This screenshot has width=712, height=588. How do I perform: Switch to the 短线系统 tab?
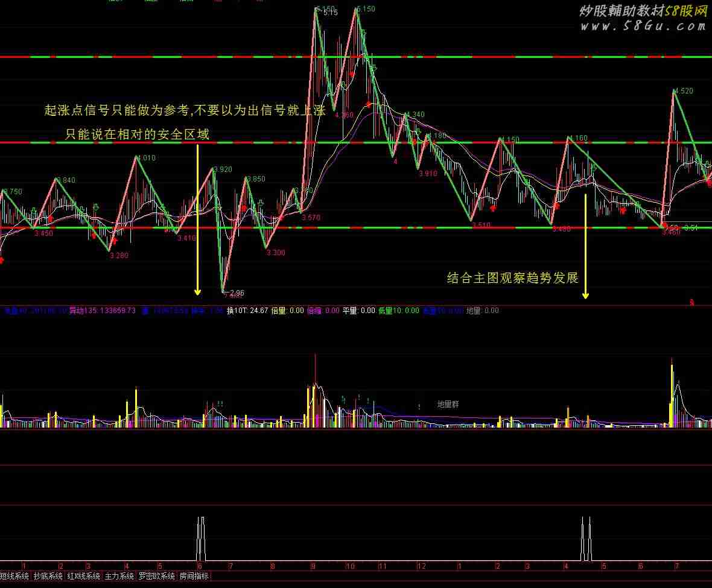(x=14, y=576)
